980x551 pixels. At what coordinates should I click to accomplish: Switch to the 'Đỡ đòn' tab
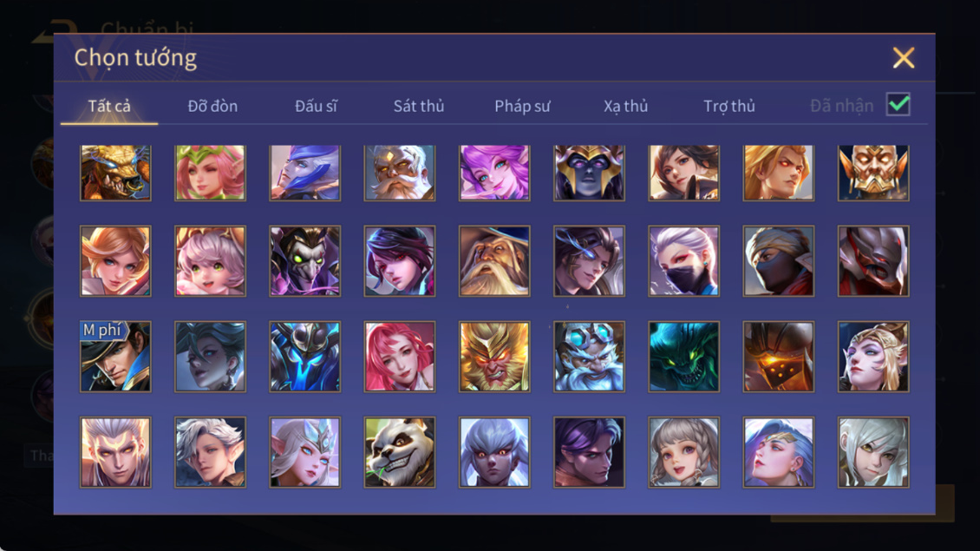coord(212,106)
